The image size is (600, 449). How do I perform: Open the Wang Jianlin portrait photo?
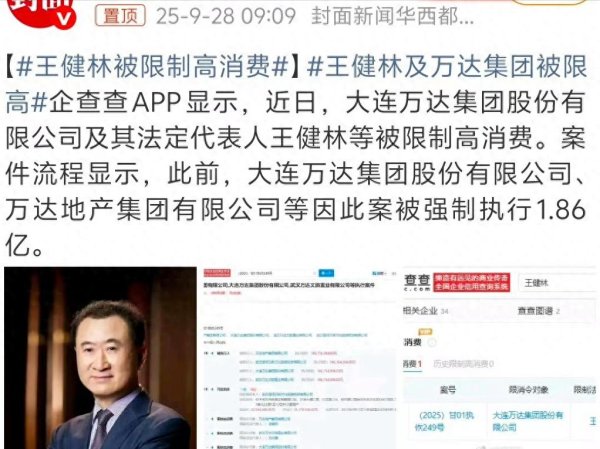[100, 358]
